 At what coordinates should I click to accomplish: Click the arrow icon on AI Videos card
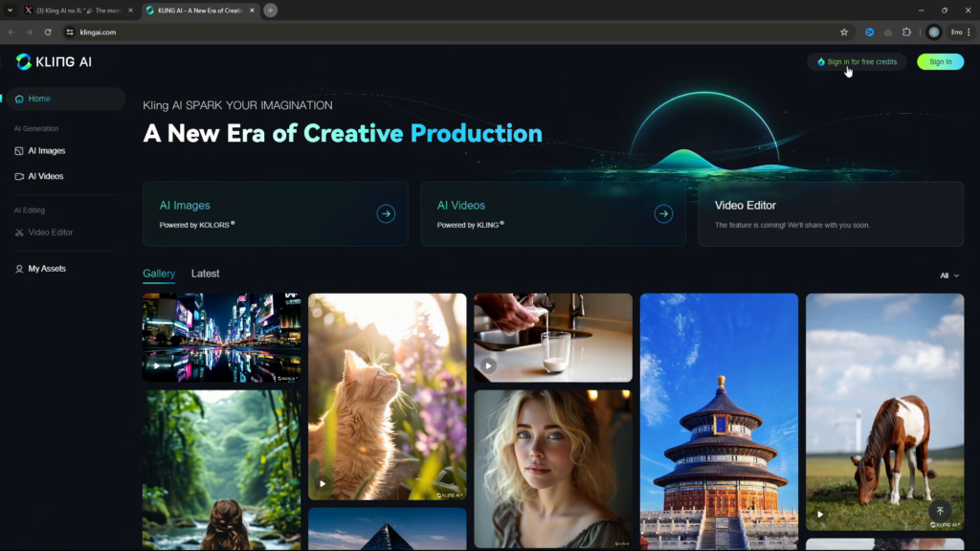coord(663,214)
